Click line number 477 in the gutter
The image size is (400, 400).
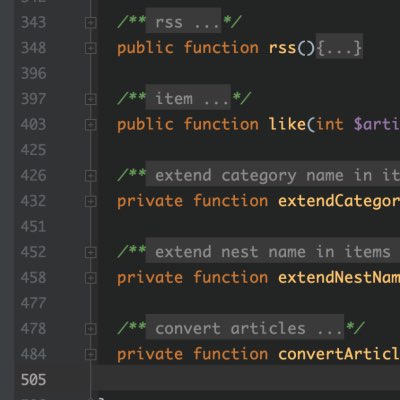33,303
